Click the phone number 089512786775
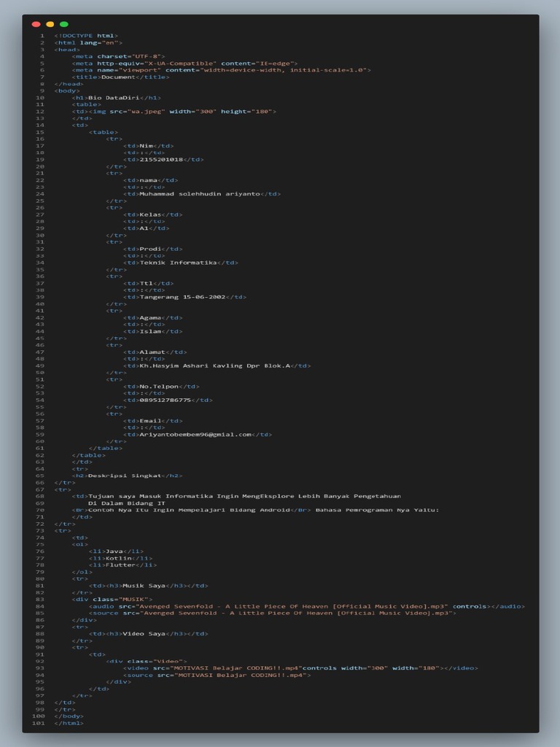This screenshot has height=747, width=560. pyautogui.click(x=165, y=400)
